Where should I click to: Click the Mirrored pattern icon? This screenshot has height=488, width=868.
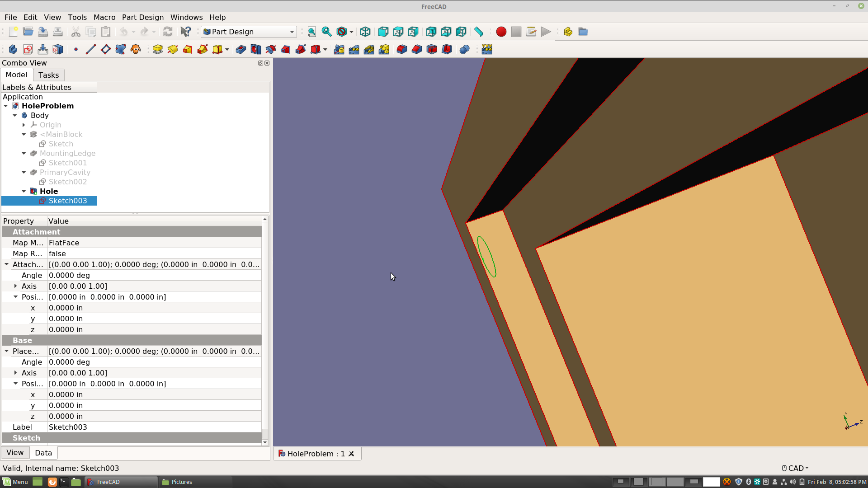coord(339,49)
